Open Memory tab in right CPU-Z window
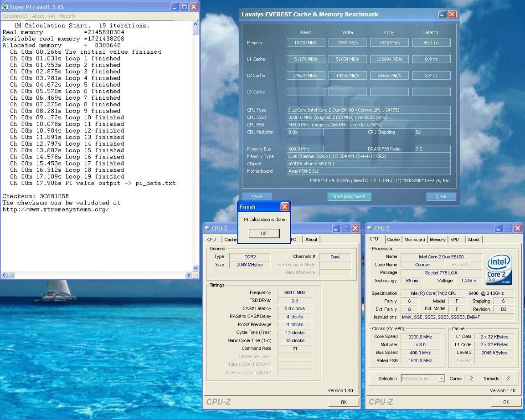 point(437,240)
